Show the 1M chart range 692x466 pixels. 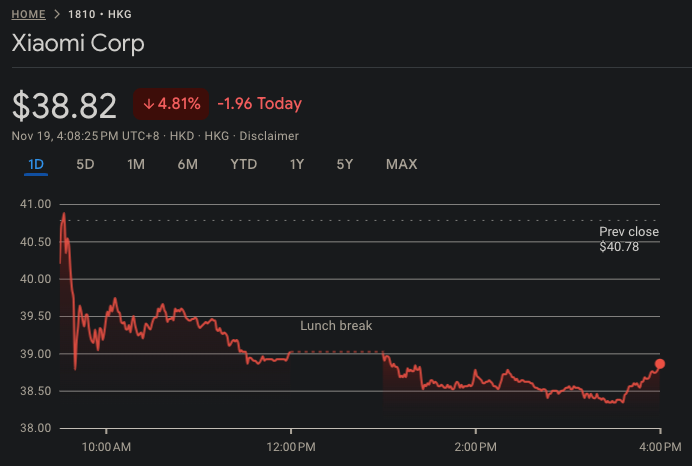tap(136, 164)
